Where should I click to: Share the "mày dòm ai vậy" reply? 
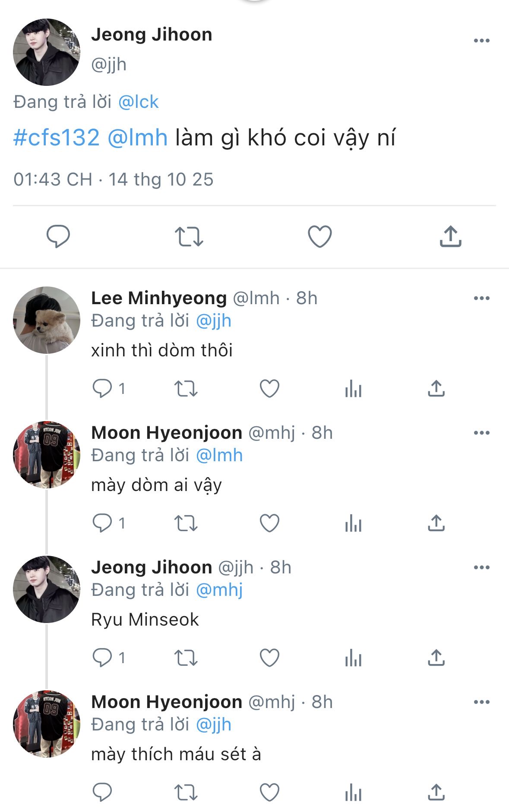(x=436, y=523)
